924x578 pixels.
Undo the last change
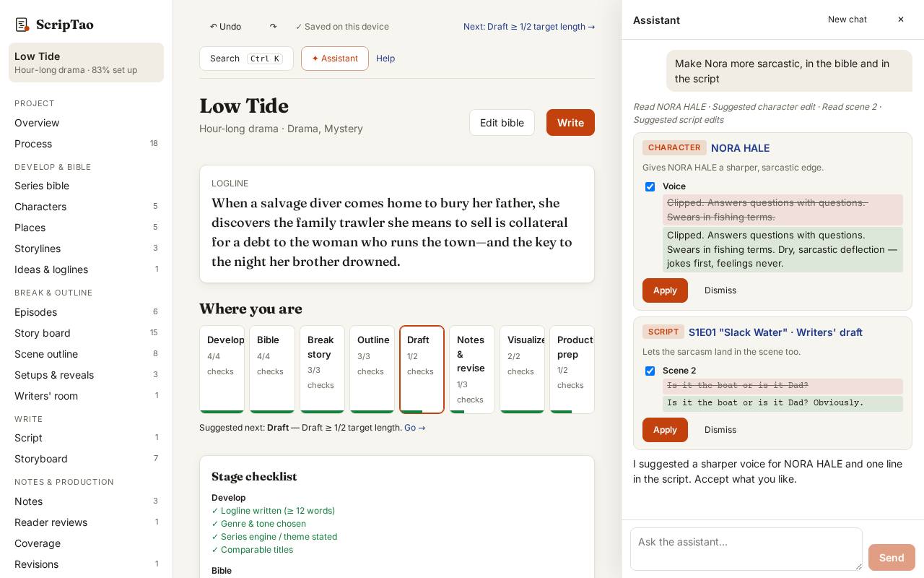(225, 27)
